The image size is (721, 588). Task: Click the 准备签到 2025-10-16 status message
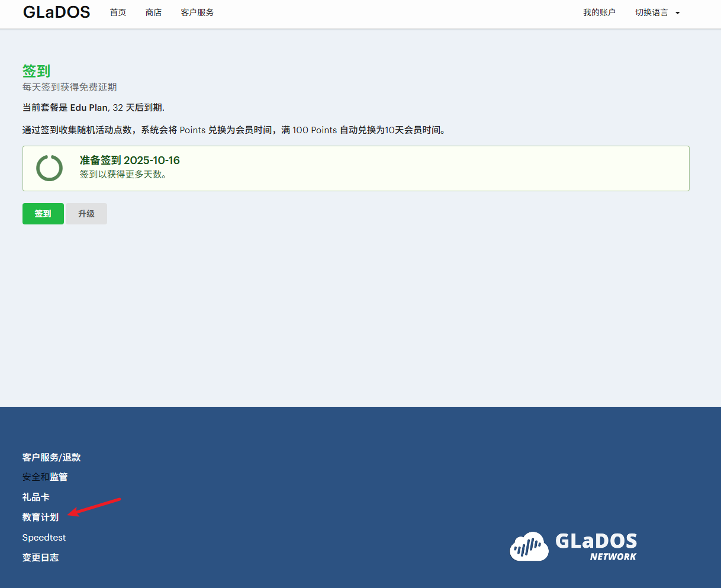(x=130, y=160)
